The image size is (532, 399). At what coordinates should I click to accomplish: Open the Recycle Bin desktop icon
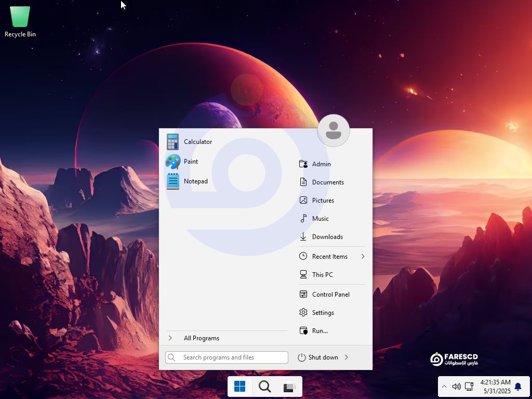pyautogui.click(x=20, y=21)
